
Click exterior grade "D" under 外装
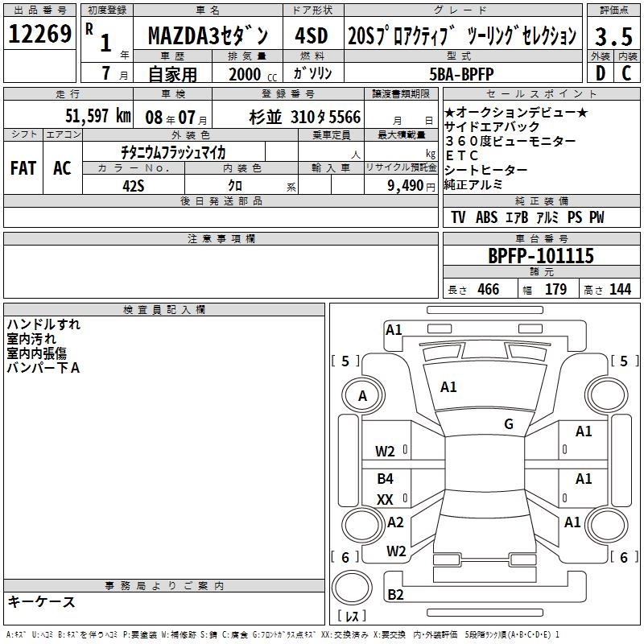pyautogui.click(x=601, y=73)
